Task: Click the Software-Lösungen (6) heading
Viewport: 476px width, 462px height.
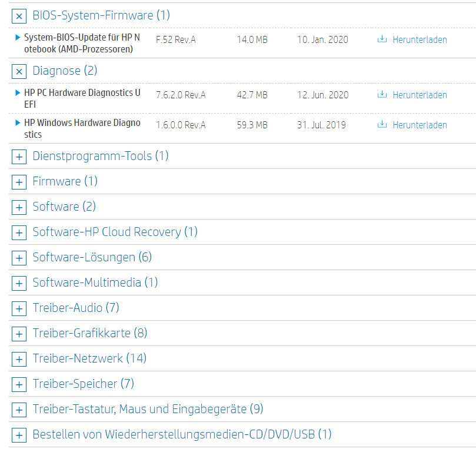Action: [92, 257]
